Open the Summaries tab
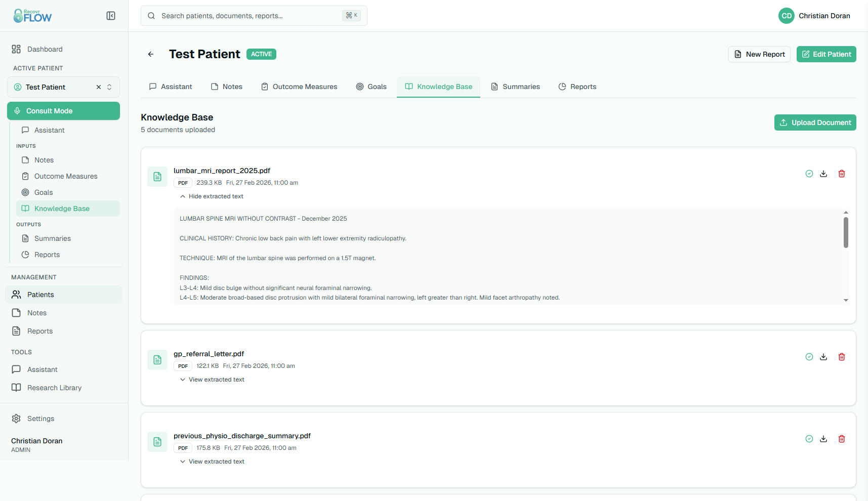The width and height of the screenshot is (868, 501). click(x=515, y=87)
